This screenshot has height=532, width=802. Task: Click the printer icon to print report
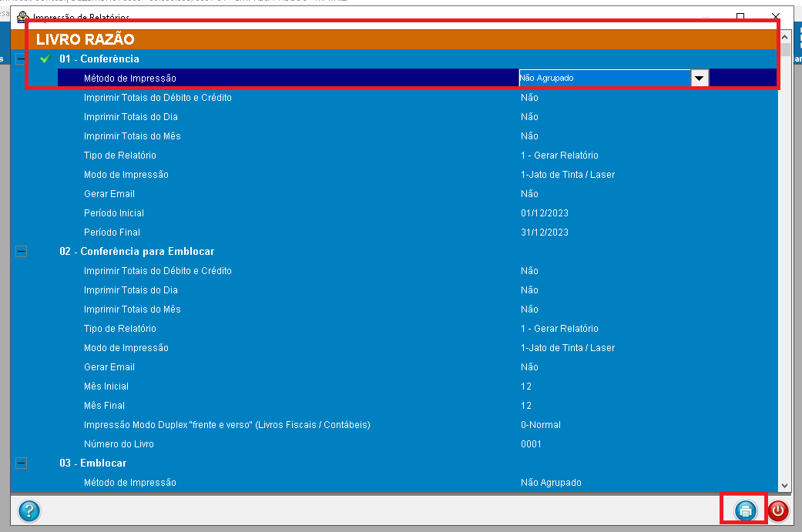tap(745, 510)
